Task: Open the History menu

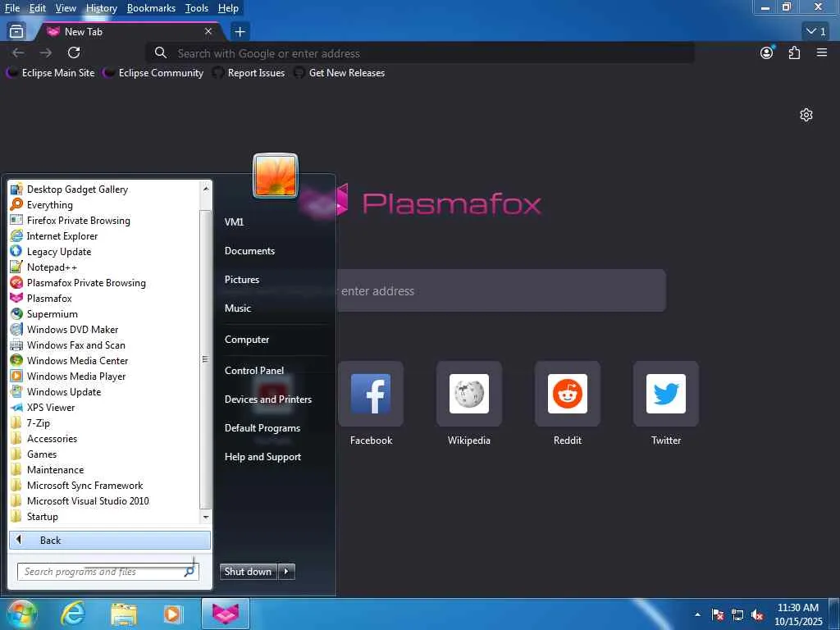Action: tap(101, 8)
